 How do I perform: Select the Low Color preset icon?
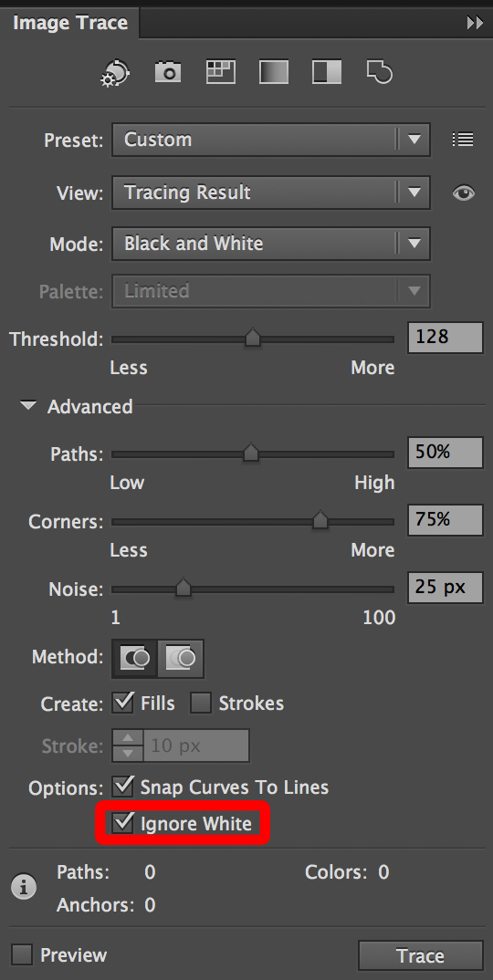[x=221, y=72]
